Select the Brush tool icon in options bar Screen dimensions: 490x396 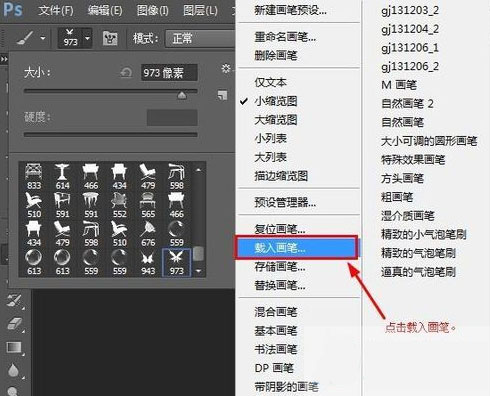[25, 38]
